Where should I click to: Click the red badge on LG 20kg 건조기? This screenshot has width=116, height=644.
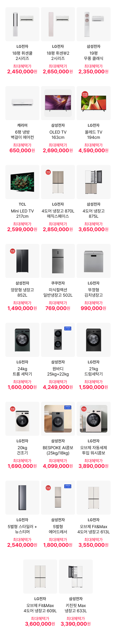pyautogui.click(x=12, y=409)
